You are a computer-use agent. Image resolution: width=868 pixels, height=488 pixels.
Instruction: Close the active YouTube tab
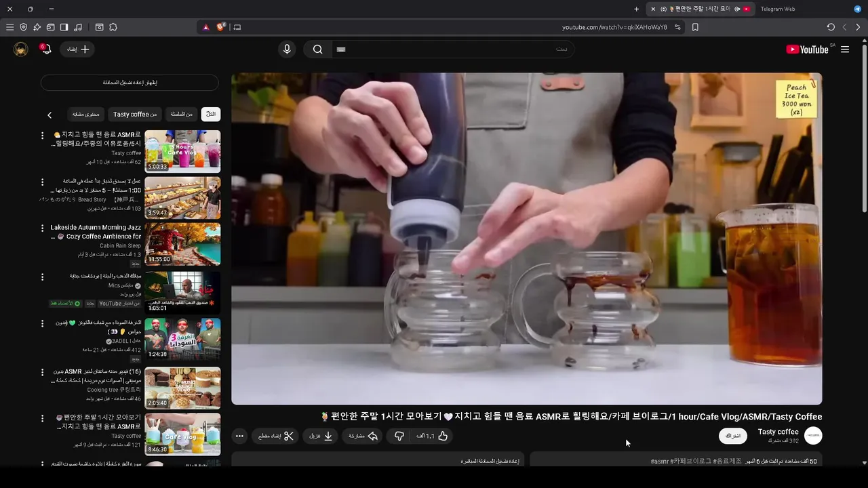[653, 9]
